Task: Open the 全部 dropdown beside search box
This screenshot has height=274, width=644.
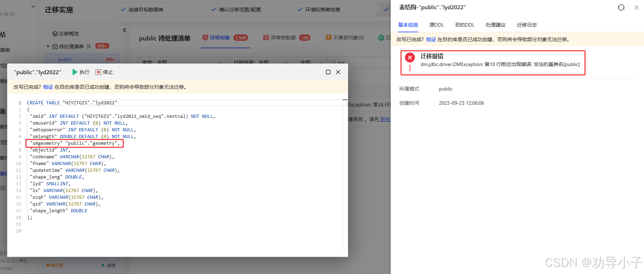Action: (312, 62)
